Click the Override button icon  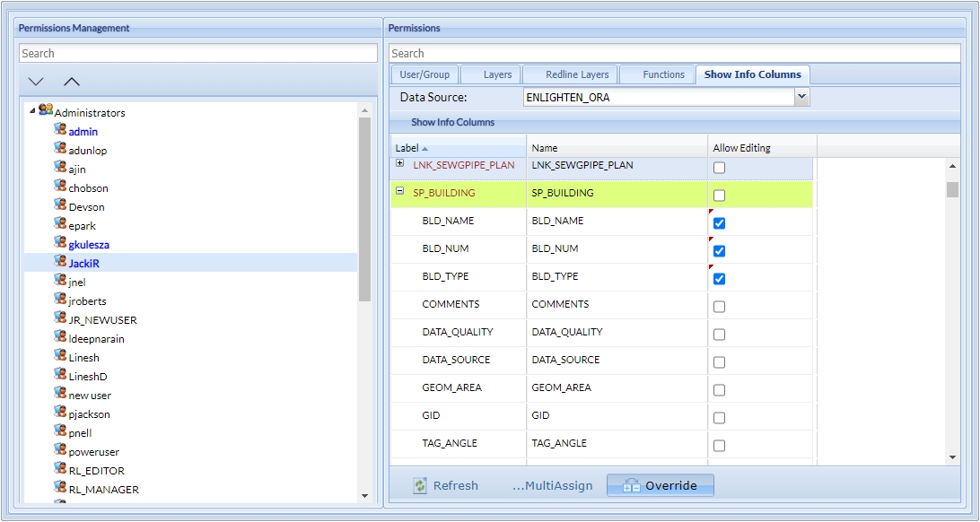coord(631,485)
